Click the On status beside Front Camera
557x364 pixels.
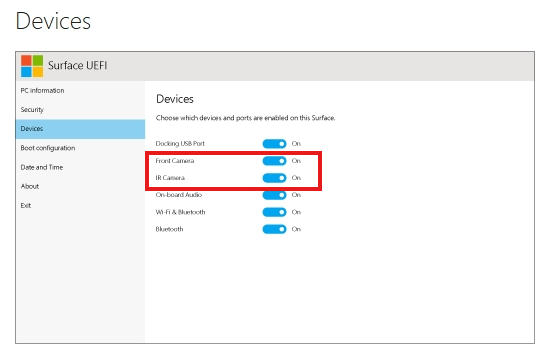point(296,161)
